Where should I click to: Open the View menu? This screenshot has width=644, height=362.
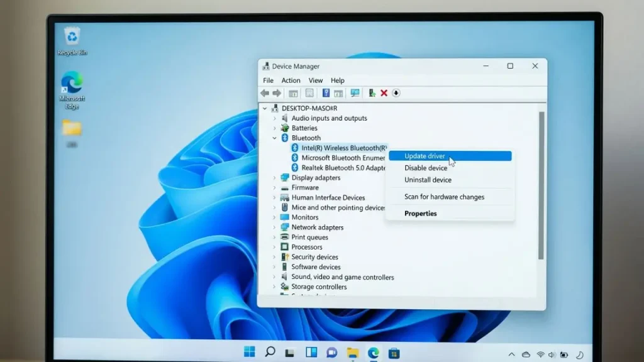(316, 80)
